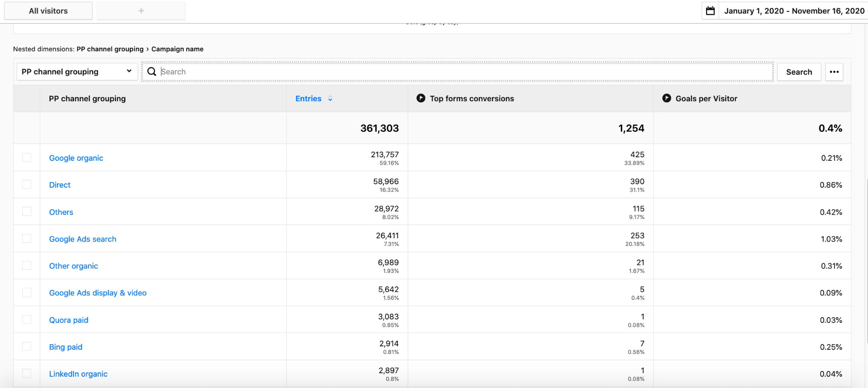The image size is (868, 388).
Task: Open the Google Ads display & video link
Action: [x=98, y=293]
